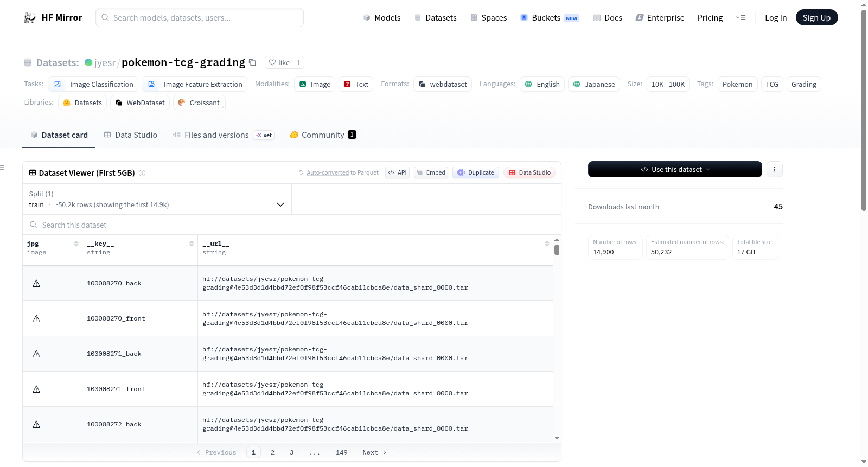Click the Grading tag
868x467 pixels.
(x=804, y=84)
